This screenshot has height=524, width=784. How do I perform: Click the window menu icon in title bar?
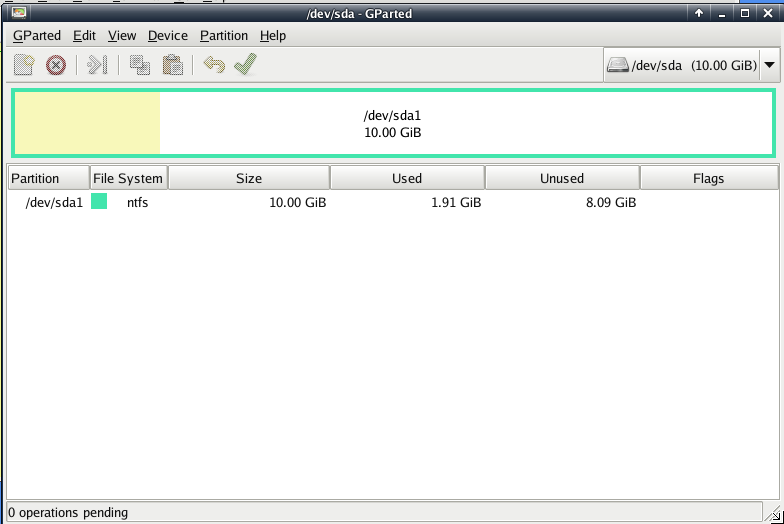[x=19, y=13]
